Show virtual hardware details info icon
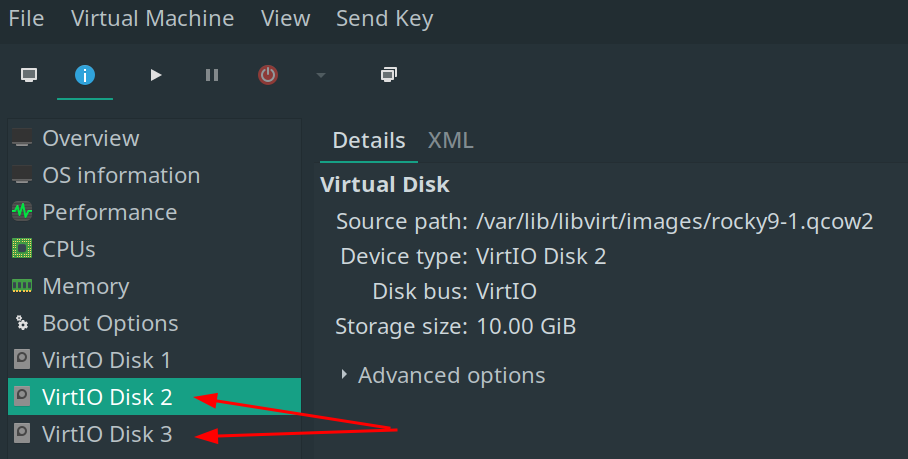908x459 pixels. 85,75
